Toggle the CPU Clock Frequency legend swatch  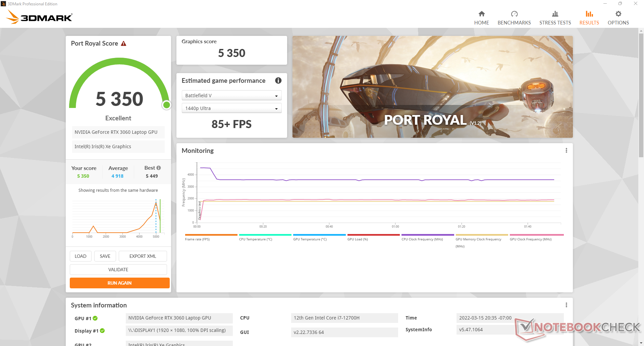point(428,235)
